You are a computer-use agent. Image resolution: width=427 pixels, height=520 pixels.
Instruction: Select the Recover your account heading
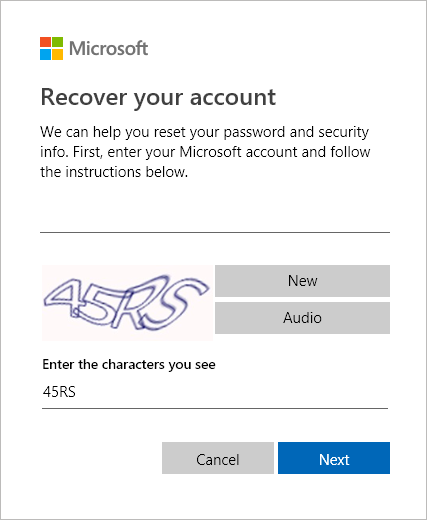tap(158, 98)
